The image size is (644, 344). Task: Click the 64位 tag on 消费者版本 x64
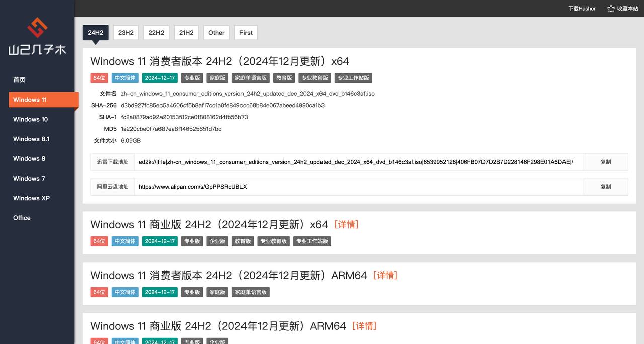99,78
